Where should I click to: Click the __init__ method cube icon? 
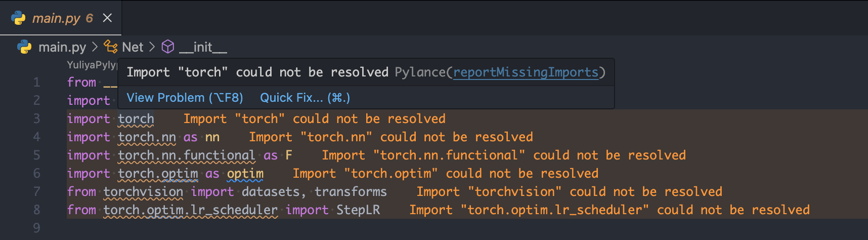point(168,47)
